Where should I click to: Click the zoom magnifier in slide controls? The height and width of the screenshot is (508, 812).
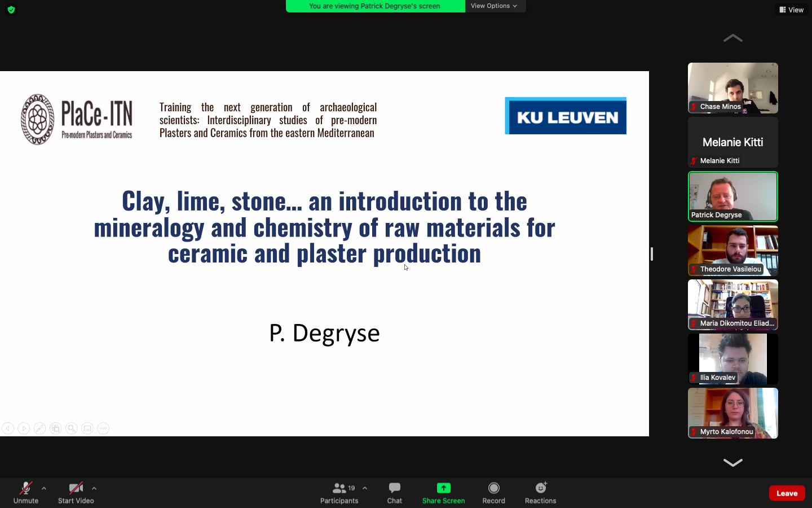(72, 428)
